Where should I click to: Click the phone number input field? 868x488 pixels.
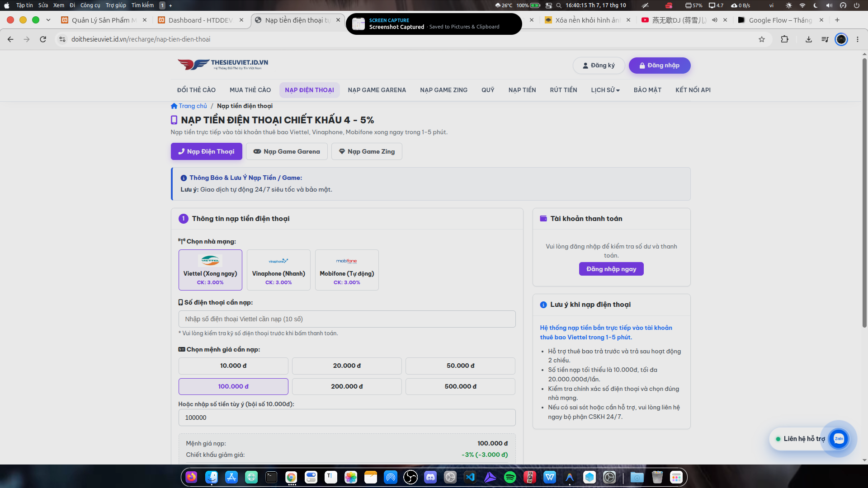pos(347,319)
